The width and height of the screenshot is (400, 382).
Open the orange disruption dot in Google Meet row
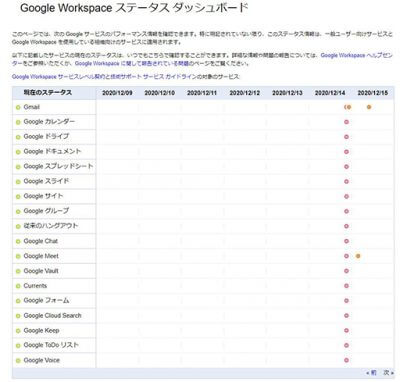pos(358,256)
